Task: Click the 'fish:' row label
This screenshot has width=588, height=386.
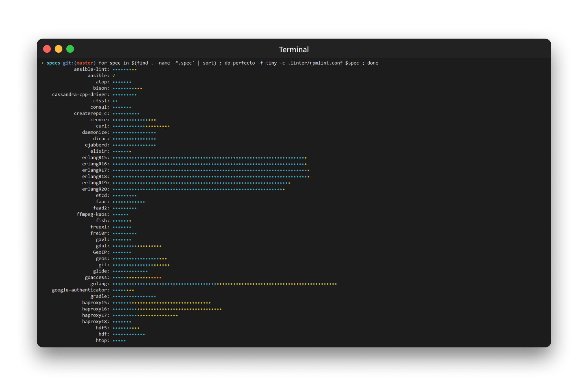Action: [103, 221]
